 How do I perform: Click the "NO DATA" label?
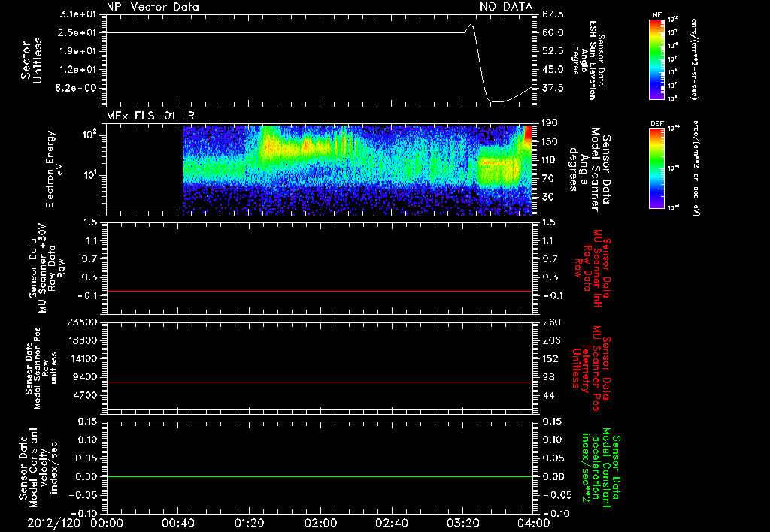(x=506, y=7)
